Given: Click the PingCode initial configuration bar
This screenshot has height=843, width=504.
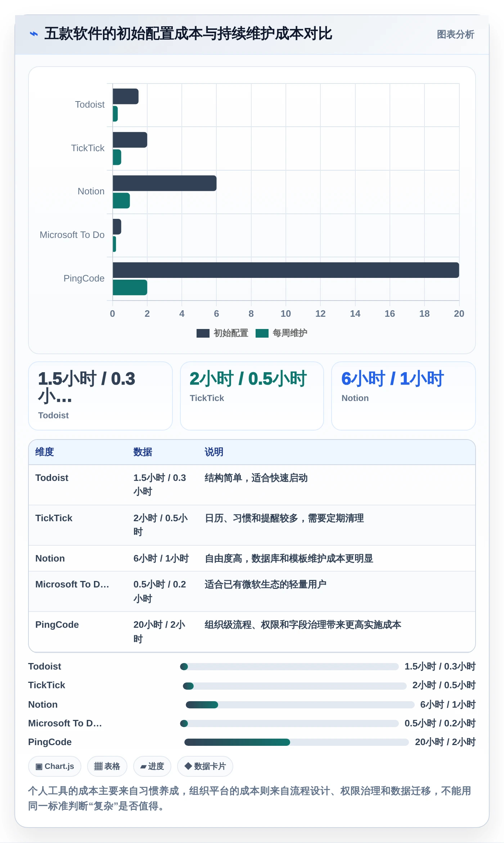Looking at the screenshot, I should click(286, 270).
